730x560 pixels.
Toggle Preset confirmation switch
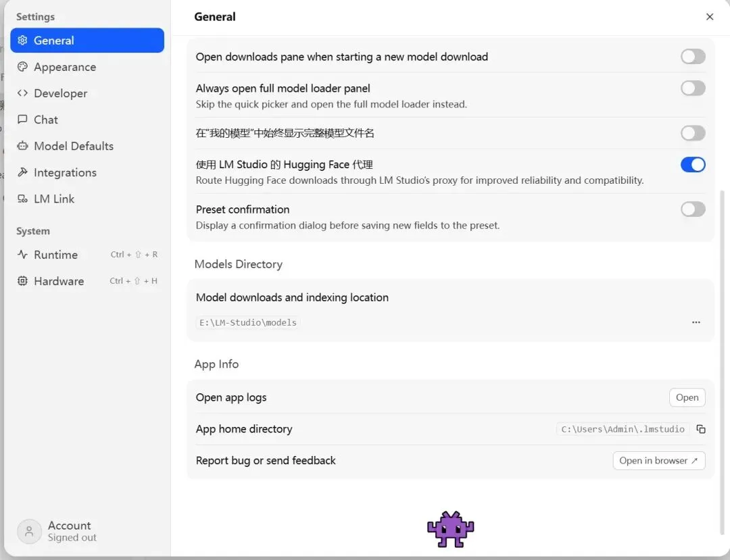coord(693,209)
